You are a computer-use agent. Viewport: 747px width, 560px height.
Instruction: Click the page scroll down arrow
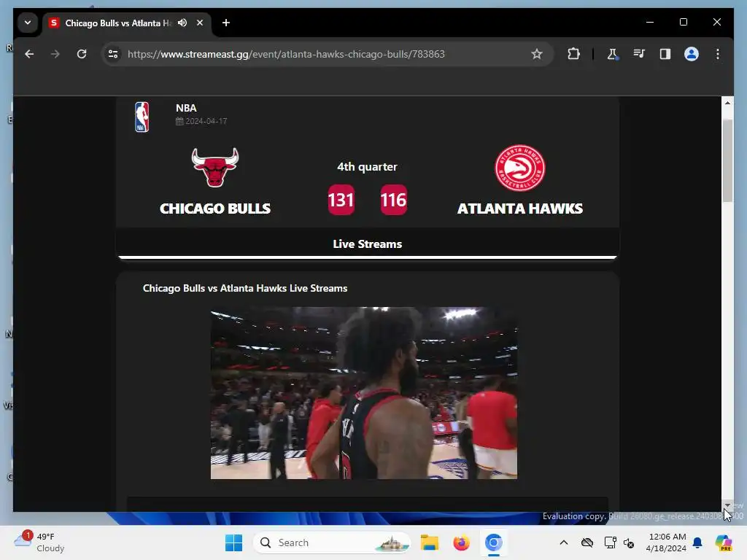point(727,505)
